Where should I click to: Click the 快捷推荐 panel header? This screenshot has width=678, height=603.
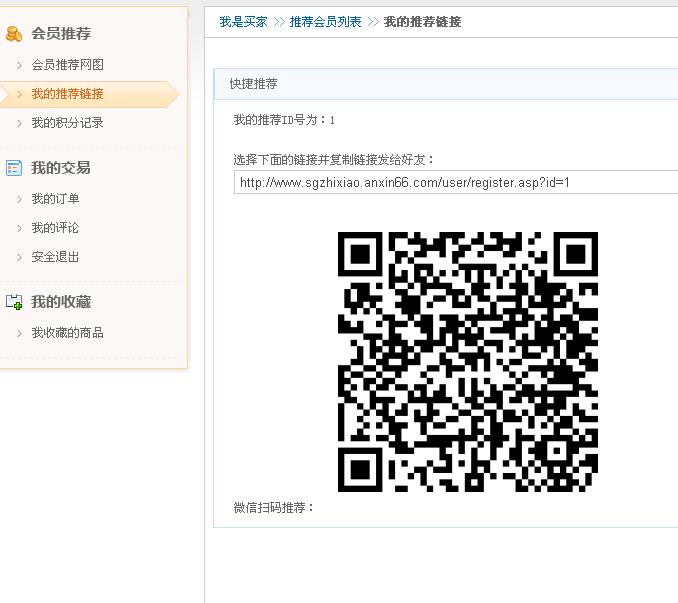coord(446,84)
